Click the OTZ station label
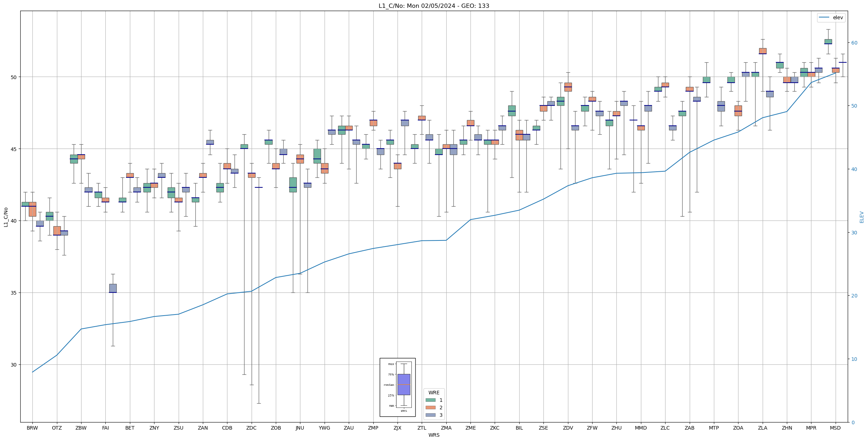Viewport: 868px width, 441px height. pyautogui.click(x=57, y=428)
